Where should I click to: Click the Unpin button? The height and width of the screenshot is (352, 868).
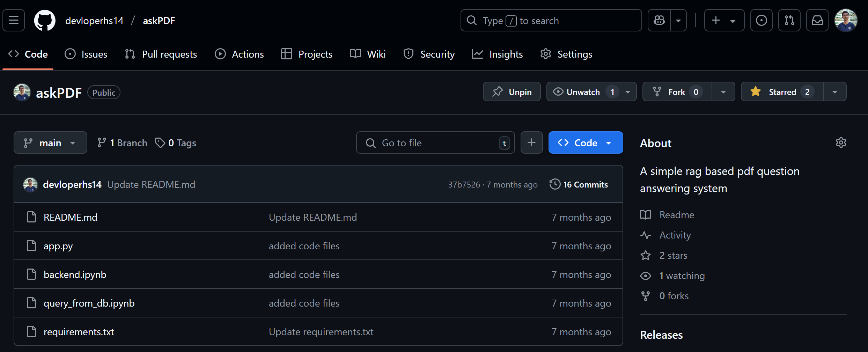coord(512,92)
